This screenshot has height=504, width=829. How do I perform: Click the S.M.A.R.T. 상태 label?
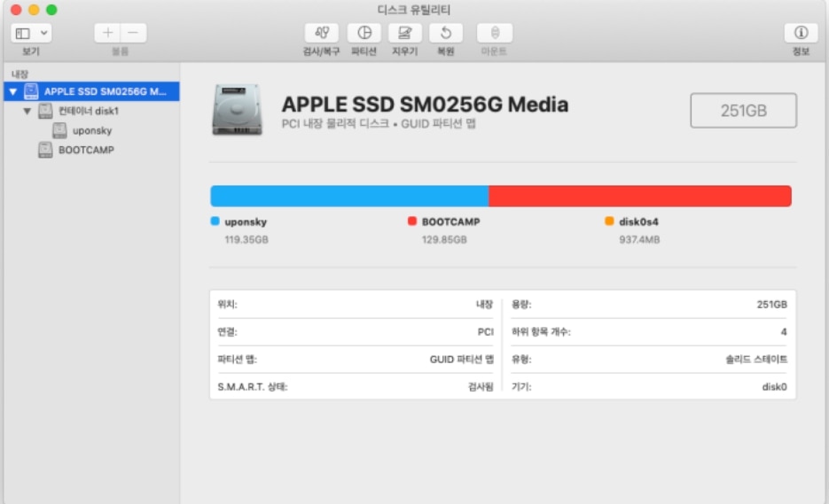252,387
